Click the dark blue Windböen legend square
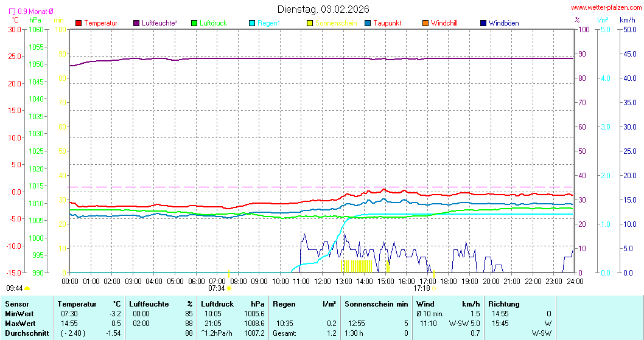The height and width of the screenshot is (340, 644). (x=483, y=23)
